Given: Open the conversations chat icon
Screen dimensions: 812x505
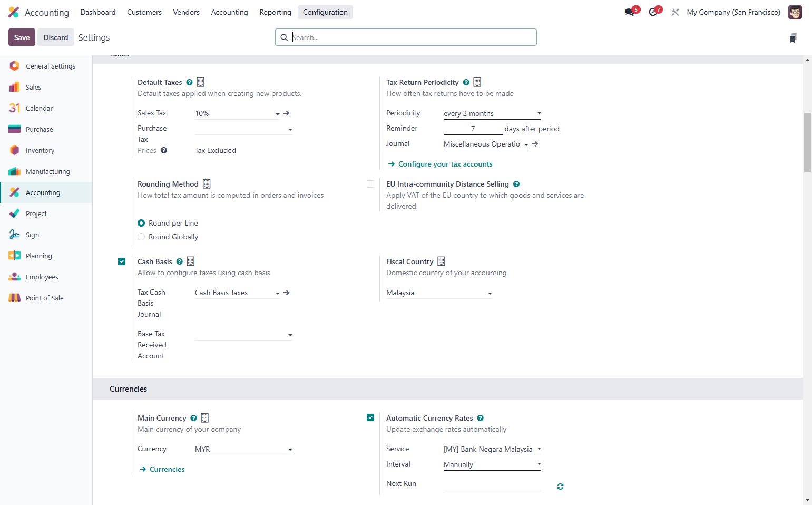Looking at the screenshot, I should 630,12.
